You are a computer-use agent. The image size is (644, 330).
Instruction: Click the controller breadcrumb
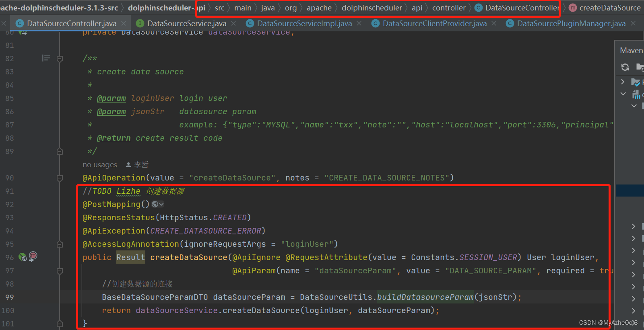(449, 8)
